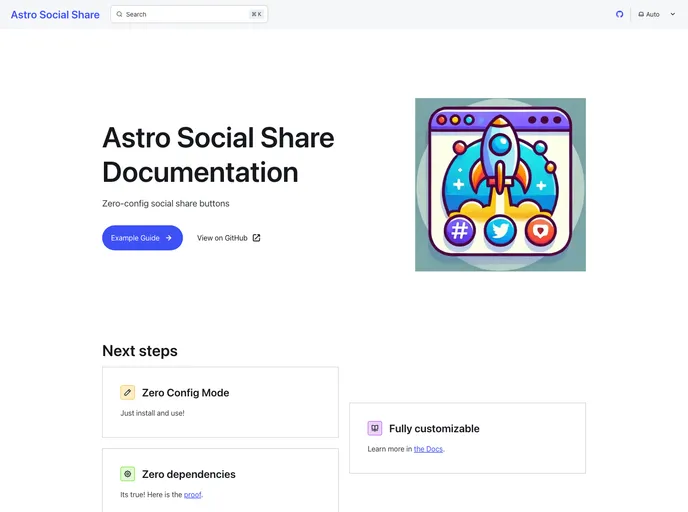Click the Zero dependencies card title
The image size is (688, 512).
pos(189,474)
